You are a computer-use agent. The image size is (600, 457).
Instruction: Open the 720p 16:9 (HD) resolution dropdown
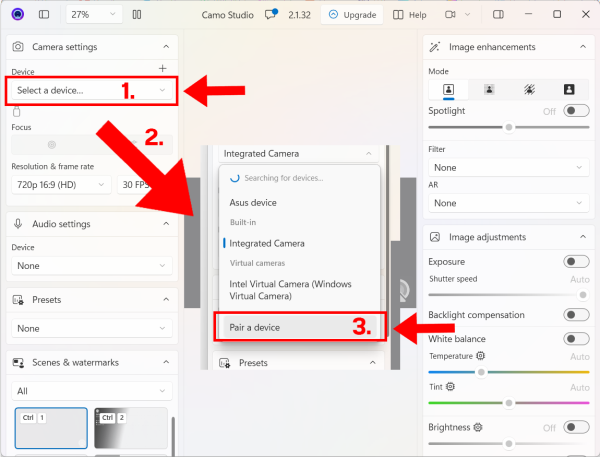click(61, 184)
